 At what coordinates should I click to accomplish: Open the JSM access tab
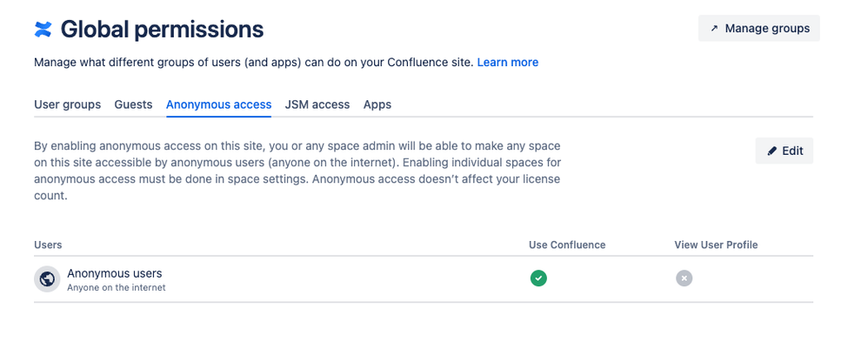tap(317, 104)
